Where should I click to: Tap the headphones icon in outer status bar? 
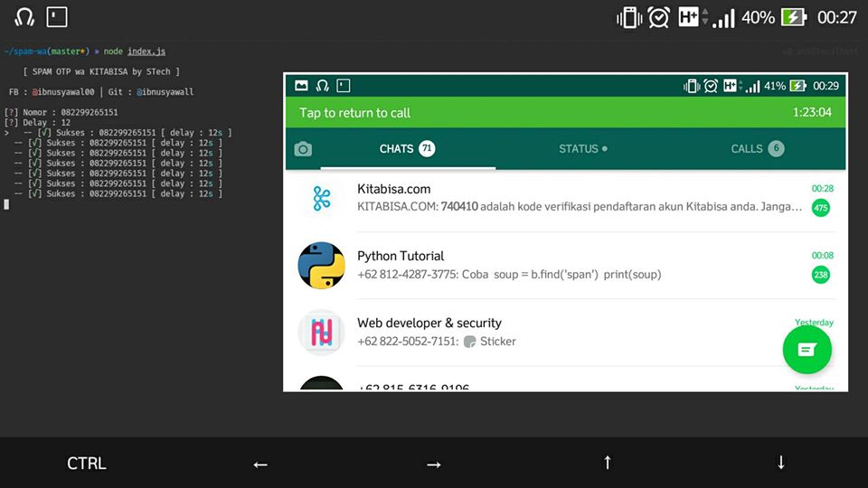[24, 17]
